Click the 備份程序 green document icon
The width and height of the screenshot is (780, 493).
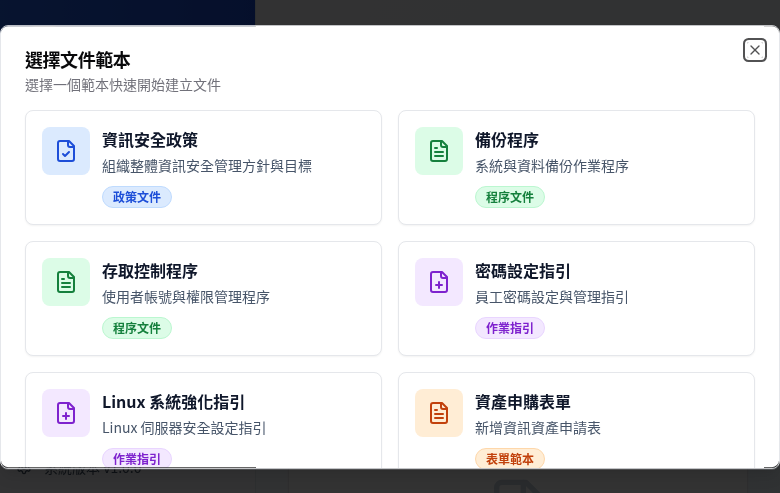pyautogui.click(x=439, y=151)
